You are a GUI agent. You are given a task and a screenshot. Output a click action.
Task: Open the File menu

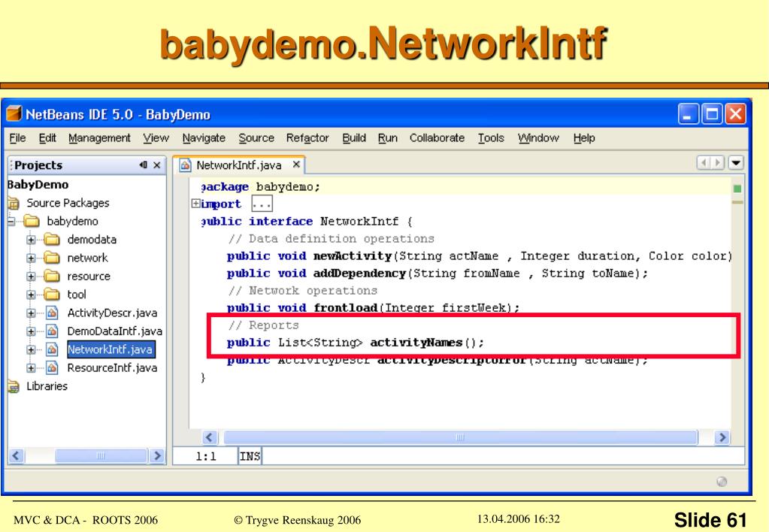(17, 138)
